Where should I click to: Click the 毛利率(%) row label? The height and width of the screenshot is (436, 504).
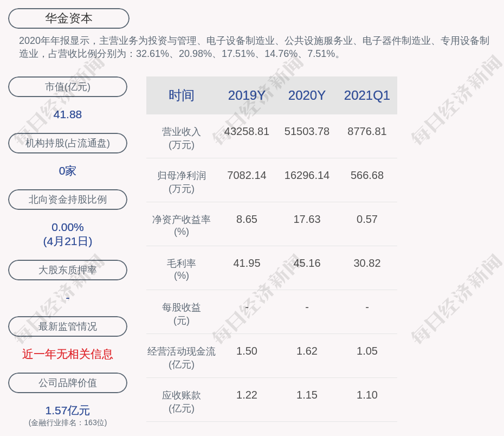pyautogui.click(x=182, y=270)
